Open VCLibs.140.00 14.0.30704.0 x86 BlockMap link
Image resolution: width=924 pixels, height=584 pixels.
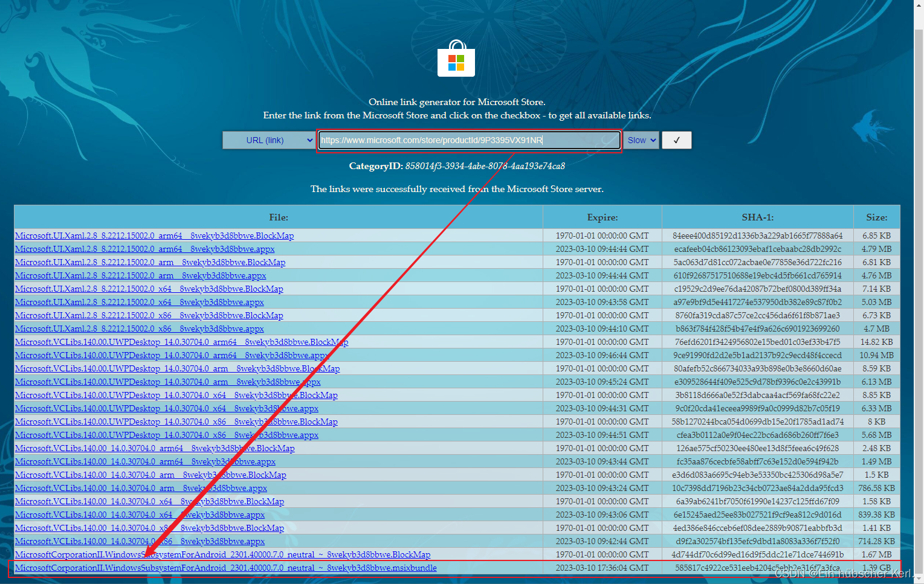[x=149, y=528]
